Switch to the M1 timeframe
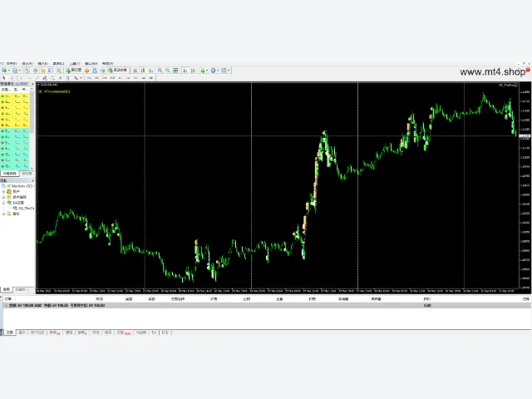Viewport: 532px width, 399px height. (89, 77)
